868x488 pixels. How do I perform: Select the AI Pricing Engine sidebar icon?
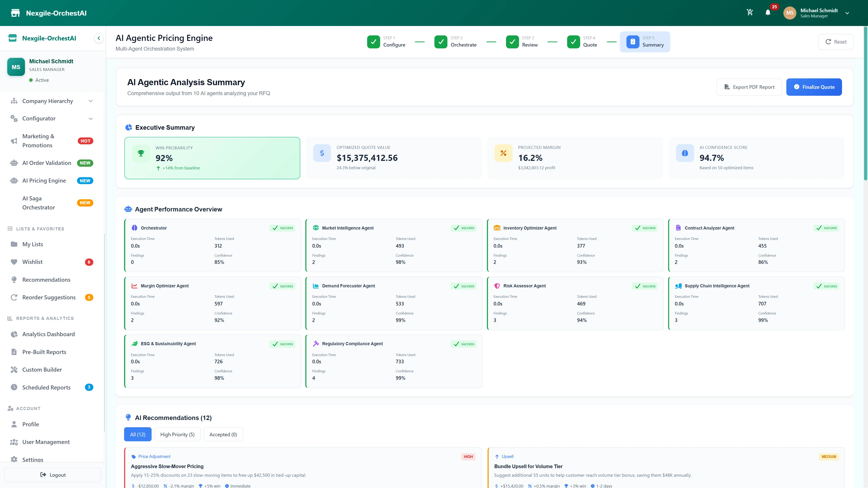[x=14, y=181]
